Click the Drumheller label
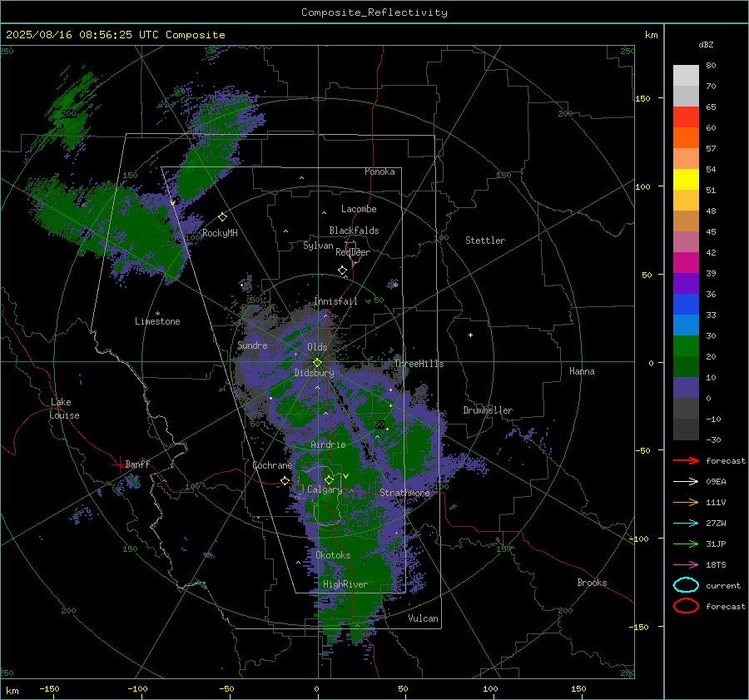Screen dimensions: 749x700 488,410
